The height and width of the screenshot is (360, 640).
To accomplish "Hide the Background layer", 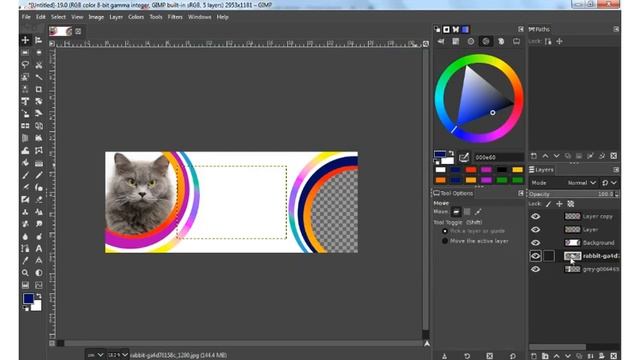I will [536, 242].
